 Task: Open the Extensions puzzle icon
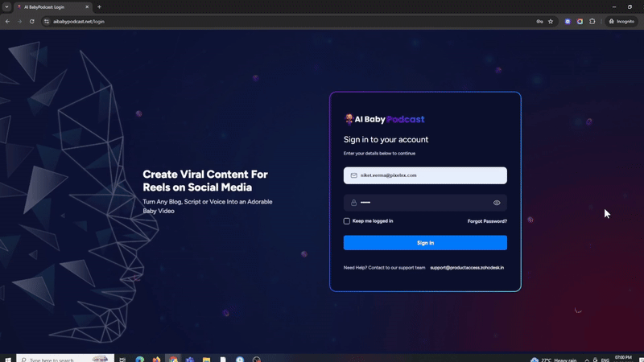(592, 22)
